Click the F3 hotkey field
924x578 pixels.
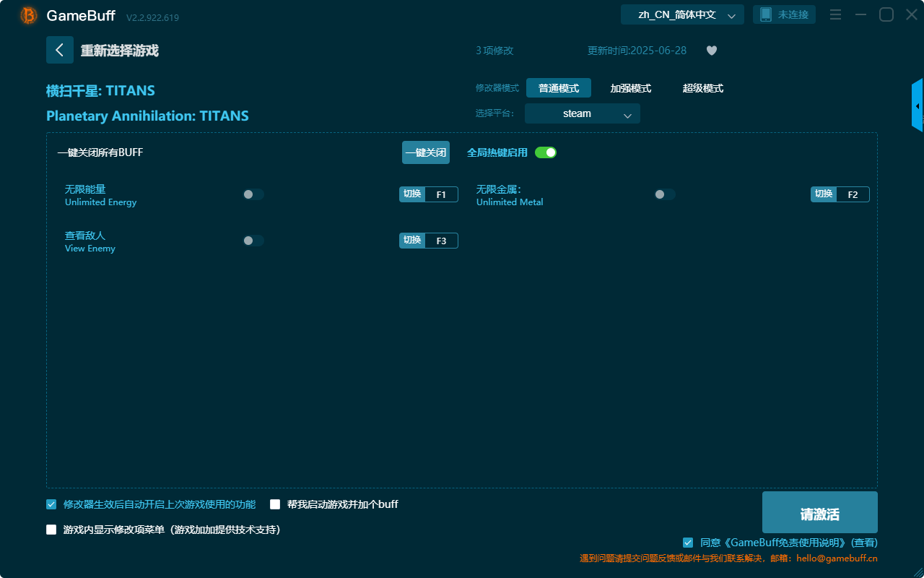pyautogui.click(x=441, y=241)
